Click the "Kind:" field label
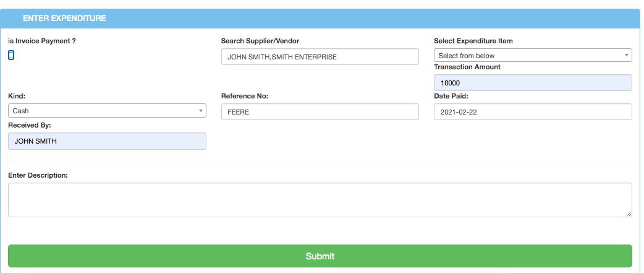The width and height of the screenshot is (644, 273). pos(17,96)
